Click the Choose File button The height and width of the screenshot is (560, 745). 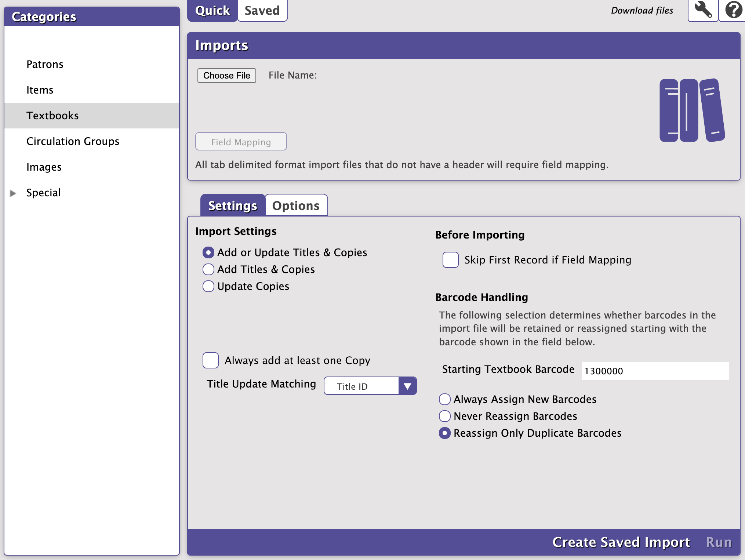226,76
